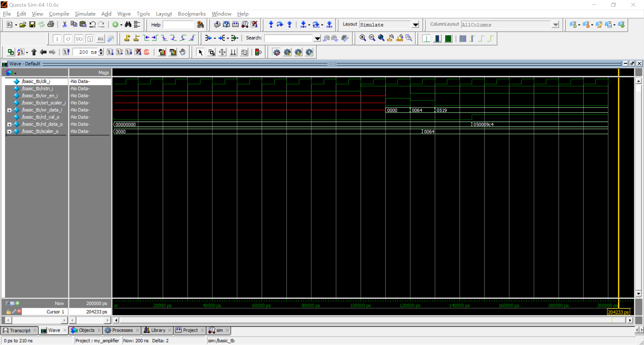The image size is (644, 345).
Task: Click the Insert Cursor icon
Action: (x=127, y=38)
